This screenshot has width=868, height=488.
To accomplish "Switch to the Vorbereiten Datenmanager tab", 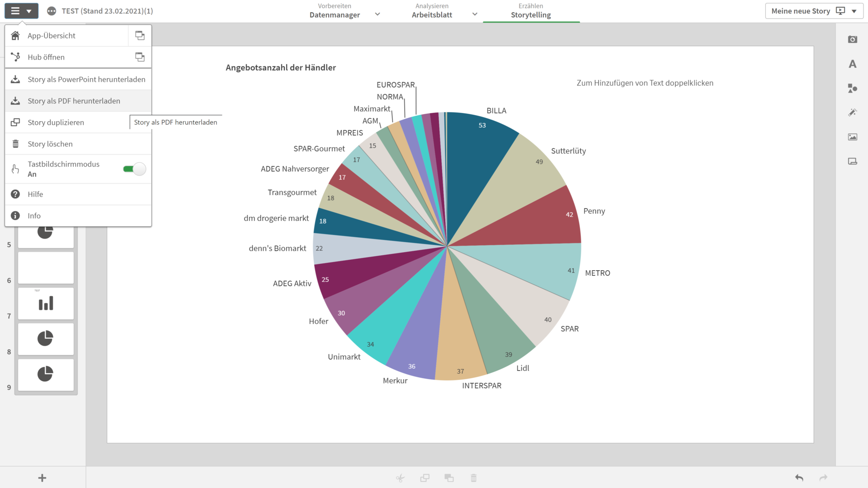I will click(335, 11).
